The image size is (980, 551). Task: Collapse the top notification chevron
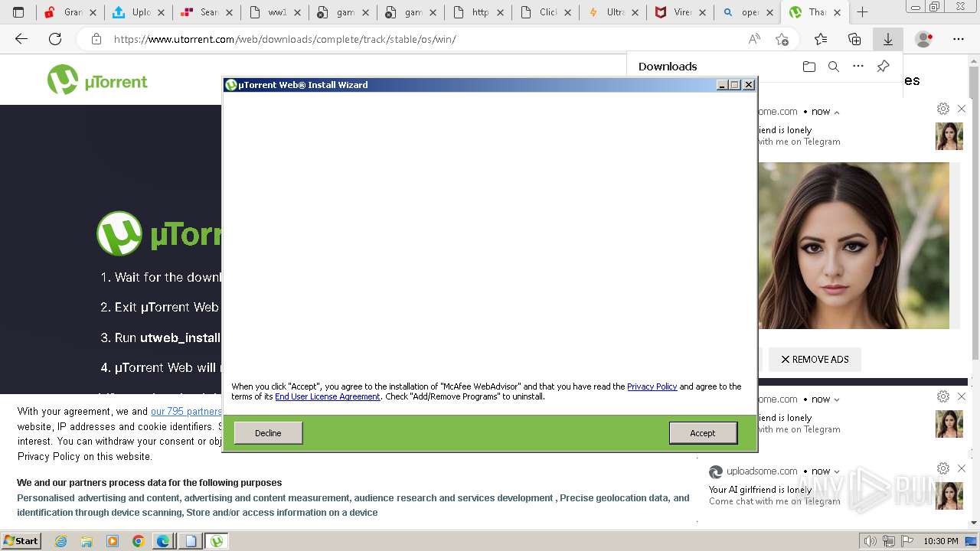tap(836, 112)
